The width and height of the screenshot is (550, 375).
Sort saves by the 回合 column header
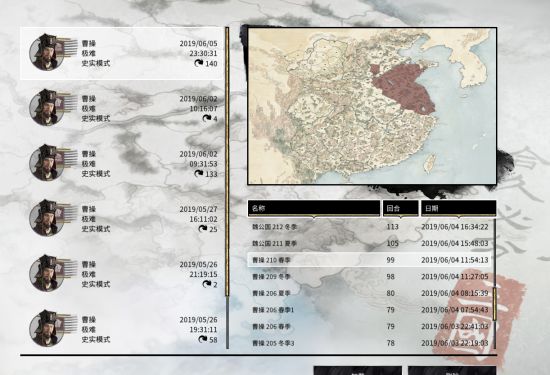click(x=401, y=208)
